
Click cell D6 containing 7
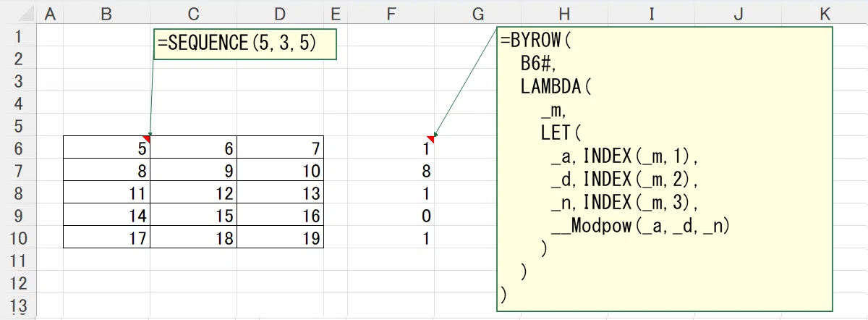(x=280, y=148)
